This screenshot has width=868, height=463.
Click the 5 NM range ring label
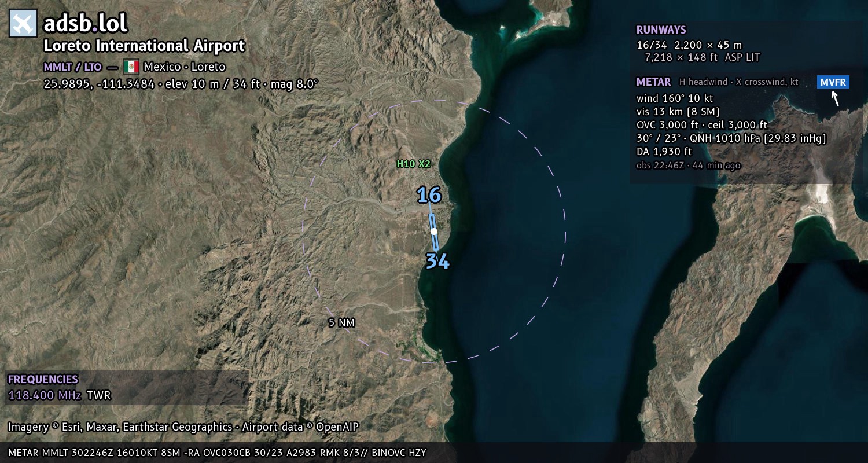pyautogui.click(x=341, y=323)
